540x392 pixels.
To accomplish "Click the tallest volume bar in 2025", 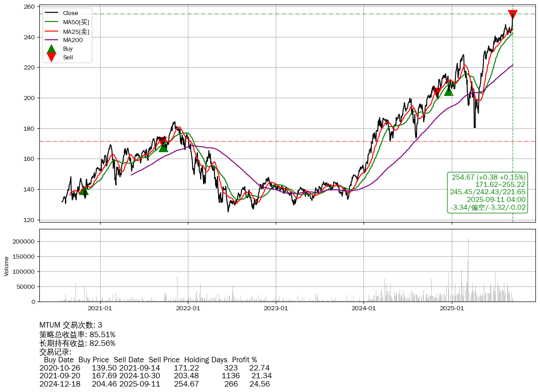I will [468, 270].
